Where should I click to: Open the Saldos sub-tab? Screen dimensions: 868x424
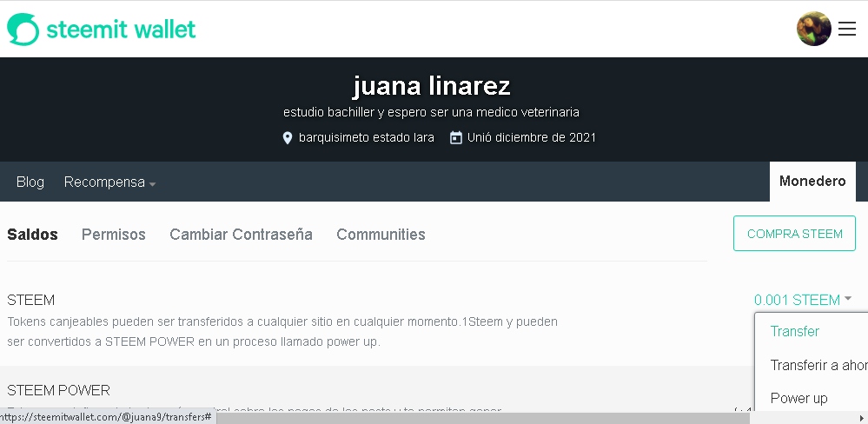(32, 235)
